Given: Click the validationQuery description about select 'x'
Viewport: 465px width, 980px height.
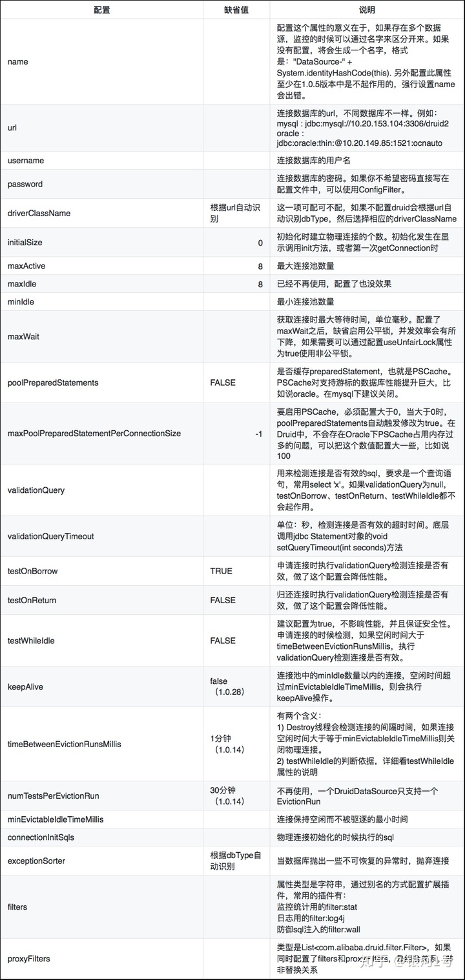Looking at the screenshot, I should 366,490.
